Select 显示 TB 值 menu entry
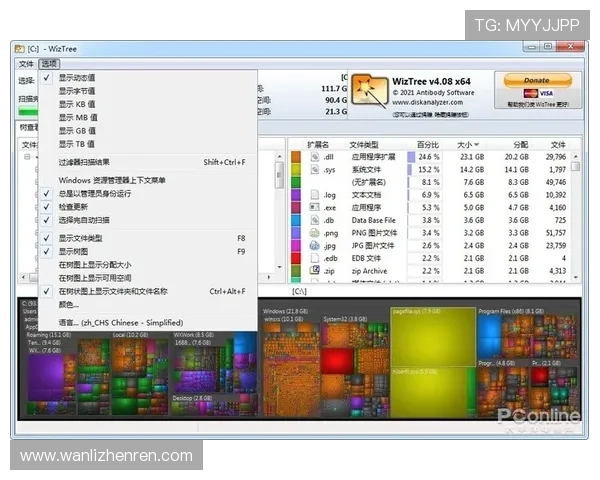Screen dimensions: 600x480 point(148,144)
